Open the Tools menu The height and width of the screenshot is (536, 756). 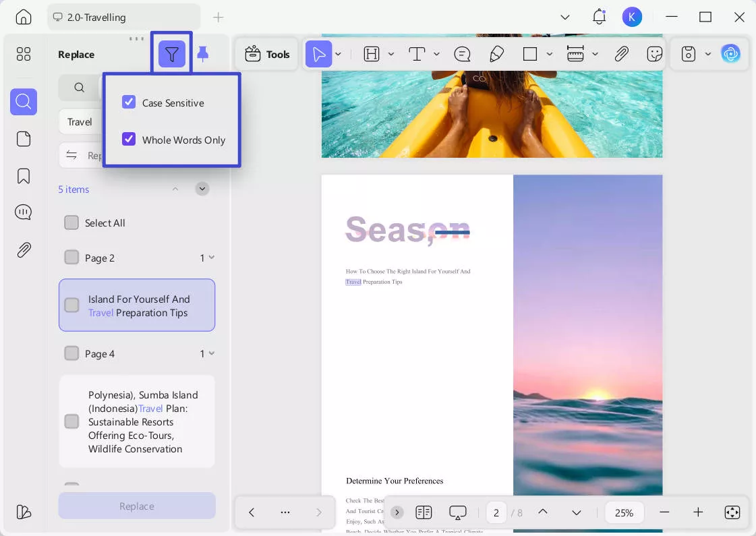[267, 55]
